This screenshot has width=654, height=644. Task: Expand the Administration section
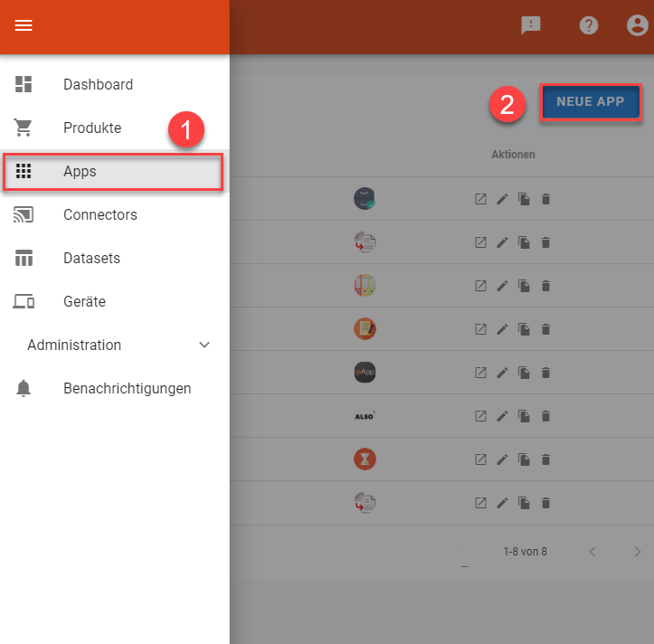tap(115, 345)
